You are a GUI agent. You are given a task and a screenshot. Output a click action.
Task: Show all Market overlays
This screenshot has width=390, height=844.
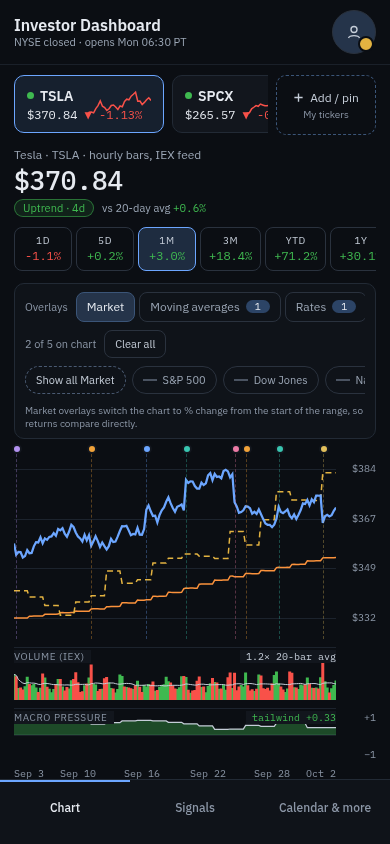click(x=75, y=380)
